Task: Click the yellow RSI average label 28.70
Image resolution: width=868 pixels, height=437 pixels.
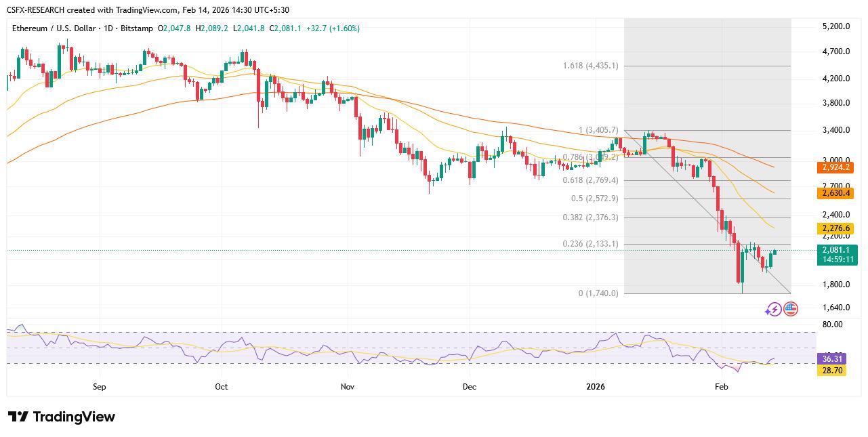Action: [x=832, y=371]
